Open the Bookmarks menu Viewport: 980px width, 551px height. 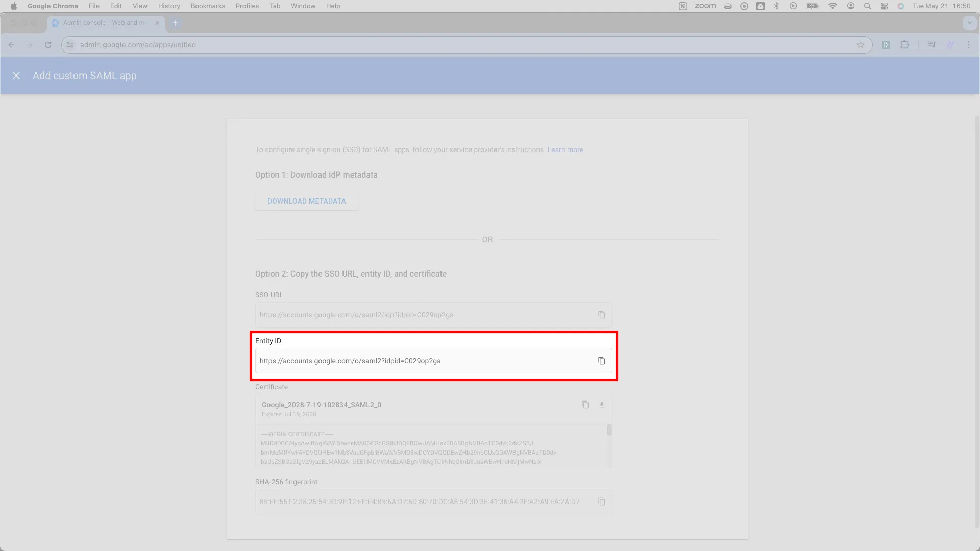(x=208, y=6)
